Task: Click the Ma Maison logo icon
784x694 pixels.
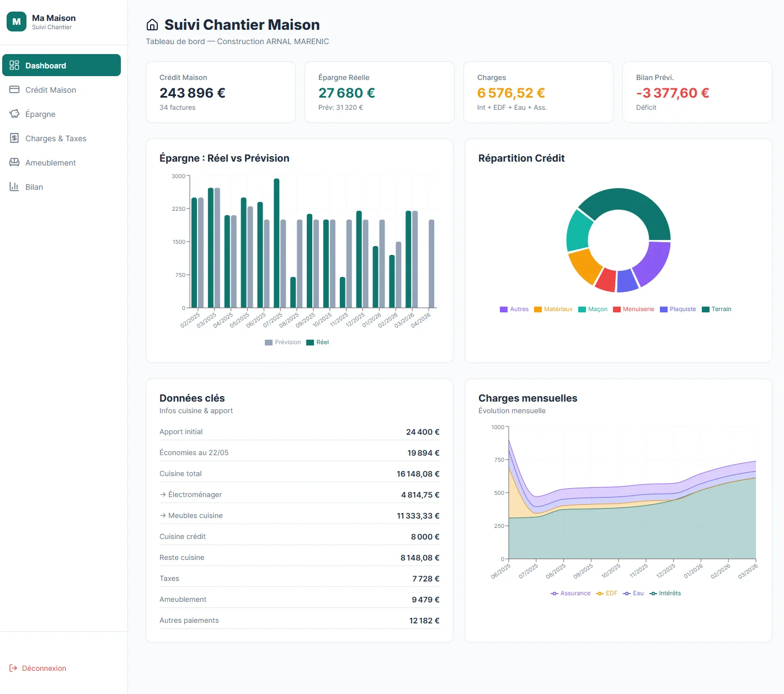Action: click(x=17, y=22)
